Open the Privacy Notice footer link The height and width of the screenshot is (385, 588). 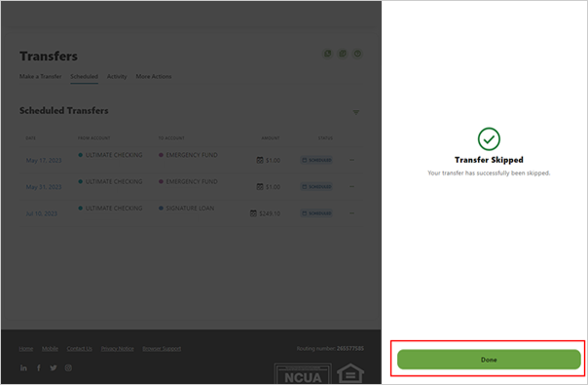point(118,349)
